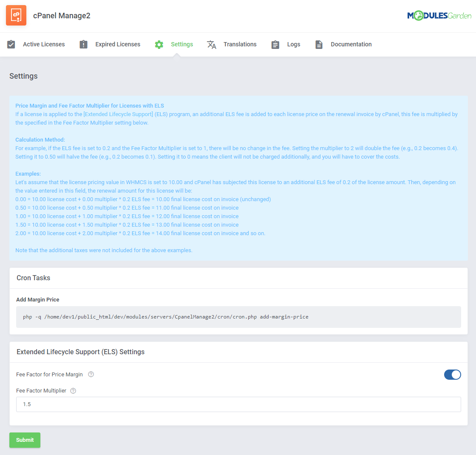Click the Examples: heading
476x455 pixels.
tap(28, 174)
